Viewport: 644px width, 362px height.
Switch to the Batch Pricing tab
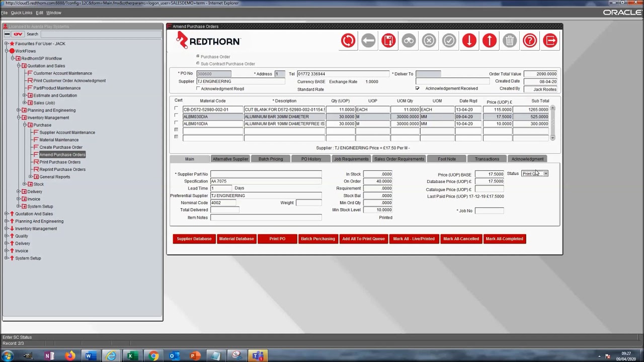(271, 159)
